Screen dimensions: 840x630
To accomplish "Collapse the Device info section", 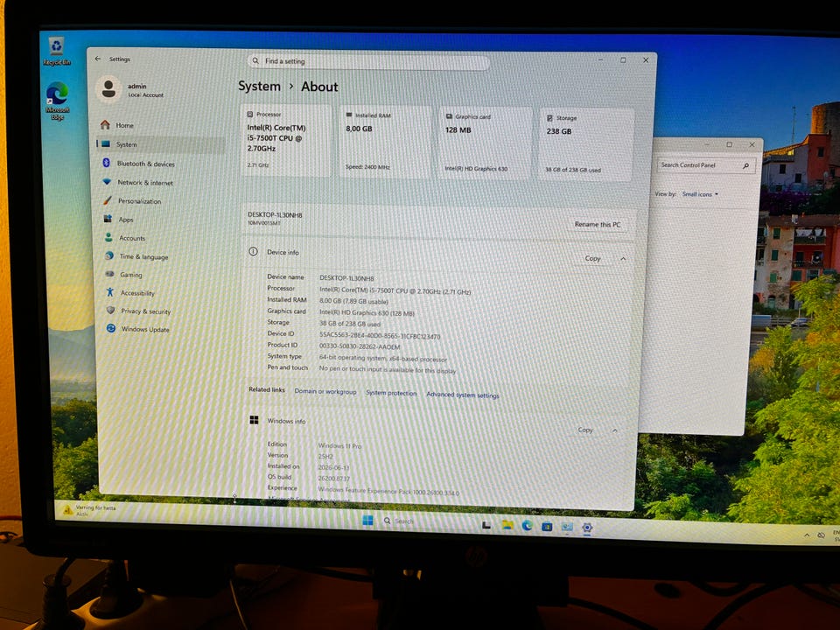I will pyautogui.click(x=623, y=259).
